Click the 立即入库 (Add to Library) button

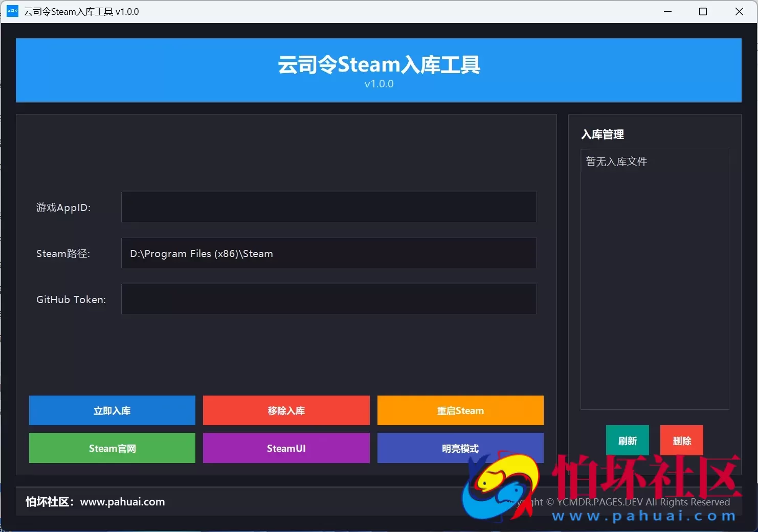[112, 410]
